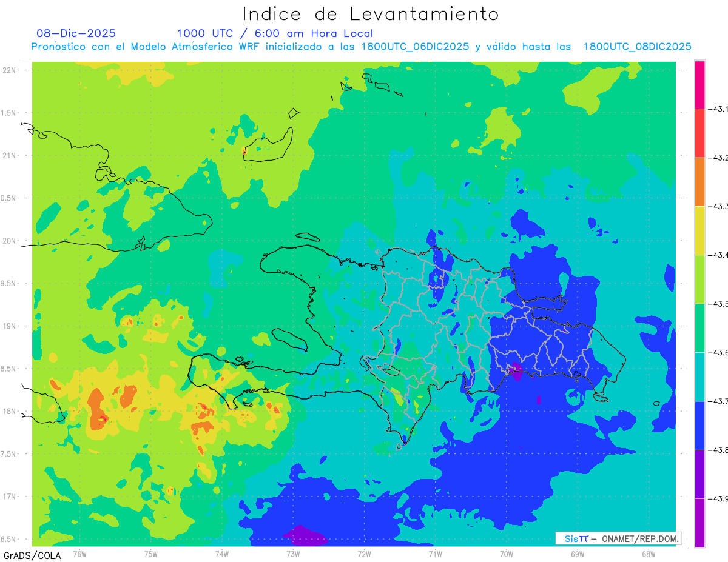Select the lime-green swatch on the color bar
The image size is (728, 562).
[699, 279]
